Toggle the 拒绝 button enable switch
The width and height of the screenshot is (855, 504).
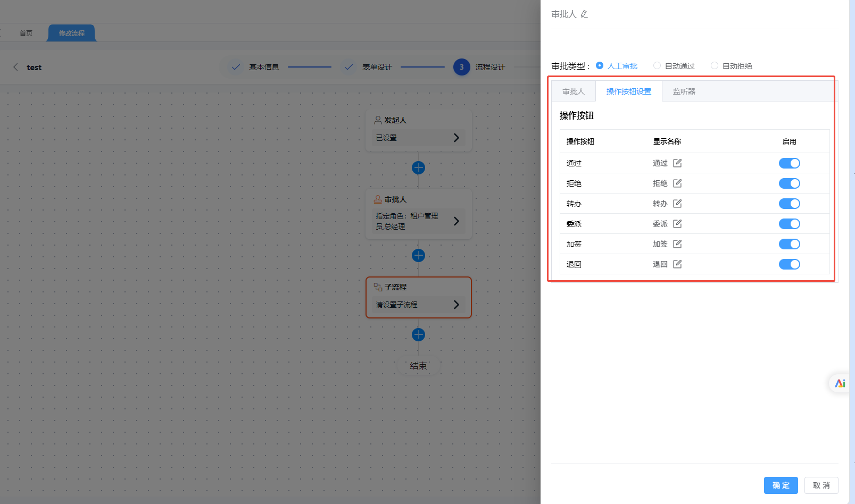790,183
